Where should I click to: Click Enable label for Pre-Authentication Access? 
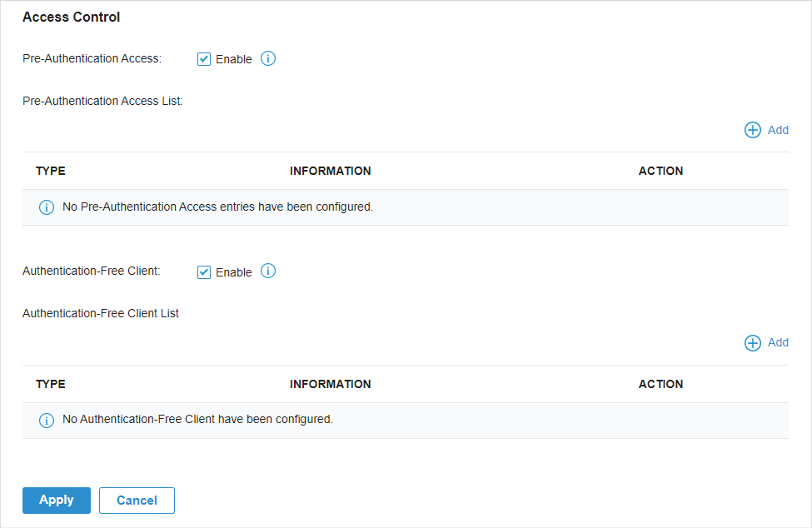[233, 59]
